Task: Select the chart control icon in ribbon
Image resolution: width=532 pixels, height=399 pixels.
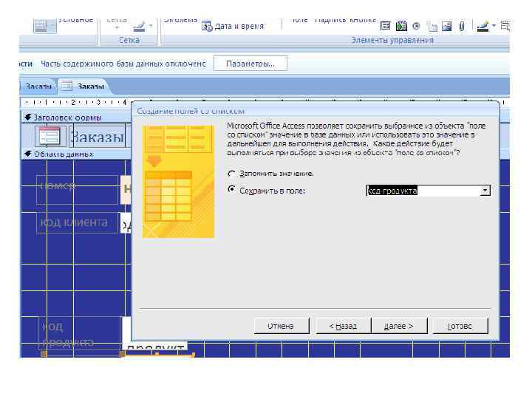Action: tap(401, 25)
